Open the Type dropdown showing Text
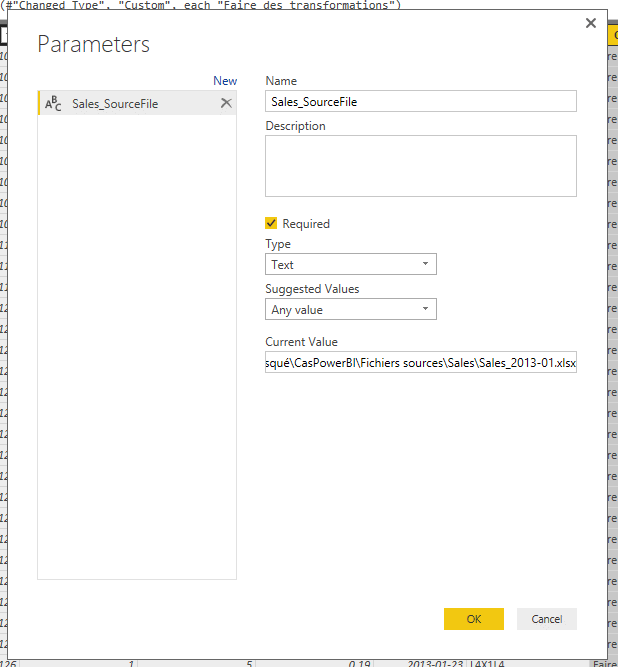The image size is (618, 667). [x=350, y=265]
